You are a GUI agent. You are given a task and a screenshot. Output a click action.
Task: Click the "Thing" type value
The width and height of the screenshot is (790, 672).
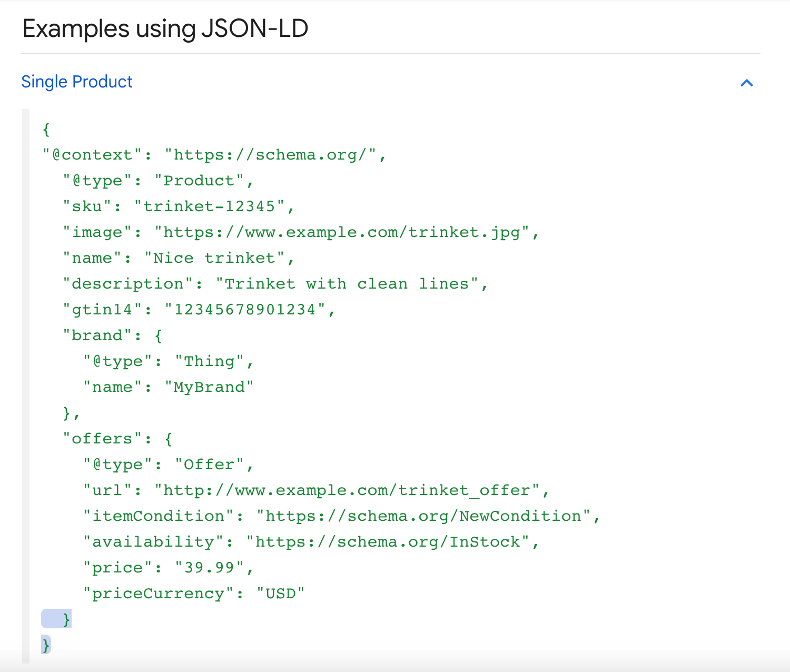pos(209,361)
